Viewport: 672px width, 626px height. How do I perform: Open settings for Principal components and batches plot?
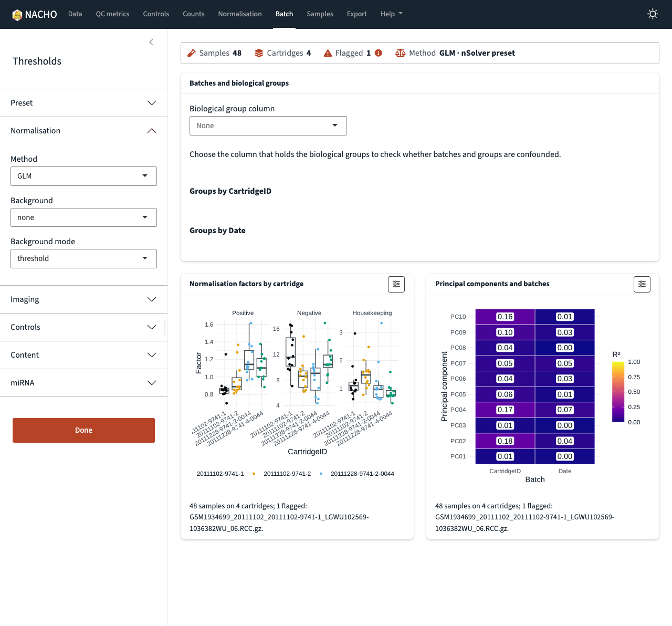642,284
